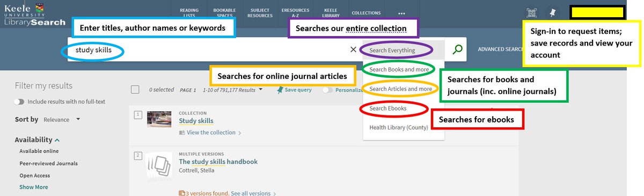This screenshot has width=644, height=196.
Task: Open pinned favourites pin icon
Action: [x=553, y=13]
